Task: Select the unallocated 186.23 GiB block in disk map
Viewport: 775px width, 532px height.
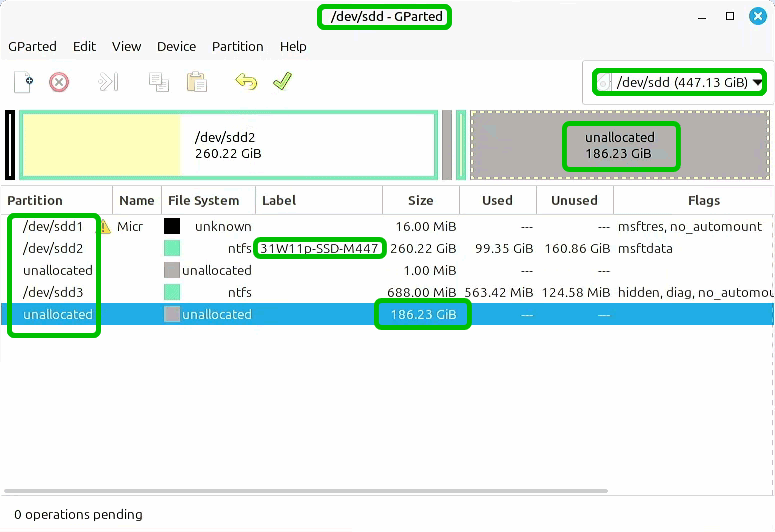Action: 619,146
